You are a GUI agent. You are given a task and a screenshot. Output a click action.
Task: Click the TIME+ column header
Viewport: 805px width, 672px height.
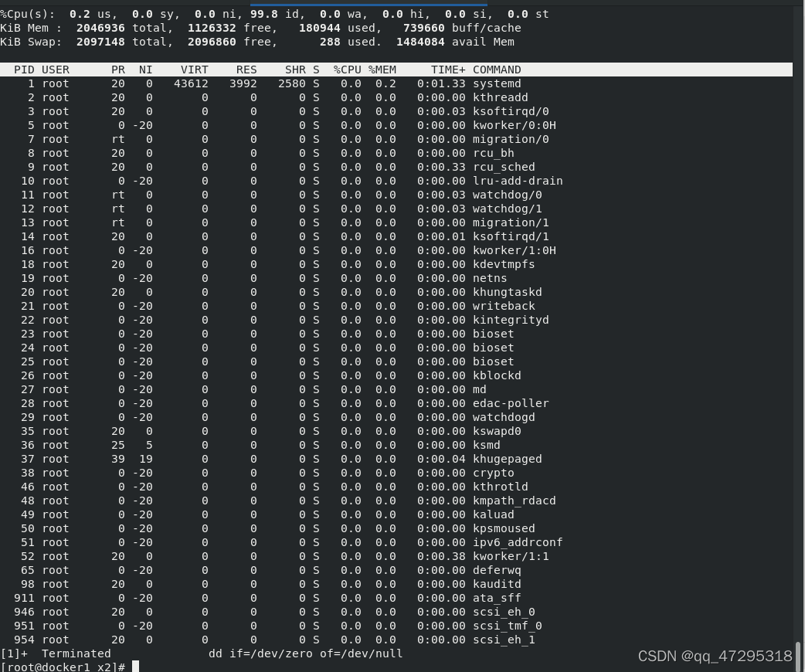coord(448,70)
